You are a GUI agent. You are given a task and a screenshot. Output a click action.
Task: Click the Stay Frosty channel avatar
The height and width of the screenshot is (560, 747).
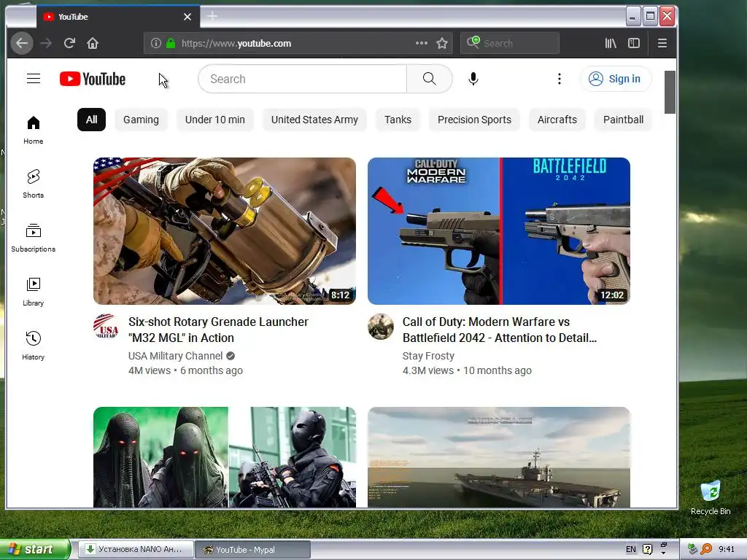(x=381, y=326)
